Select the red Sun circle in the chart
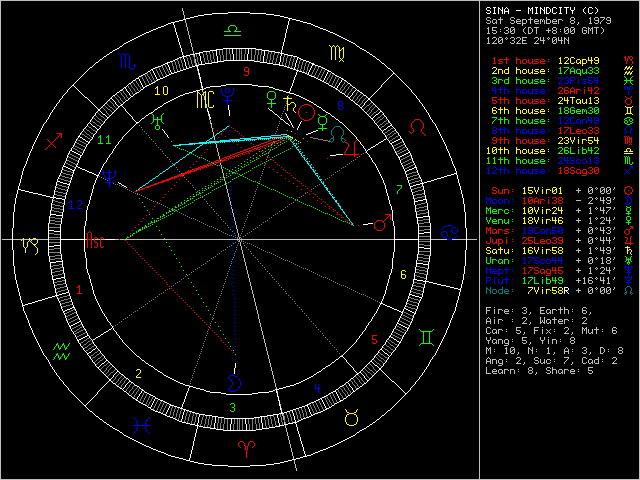Image resolution: width=640 pixels, height=480 pixels. [307, 113]
